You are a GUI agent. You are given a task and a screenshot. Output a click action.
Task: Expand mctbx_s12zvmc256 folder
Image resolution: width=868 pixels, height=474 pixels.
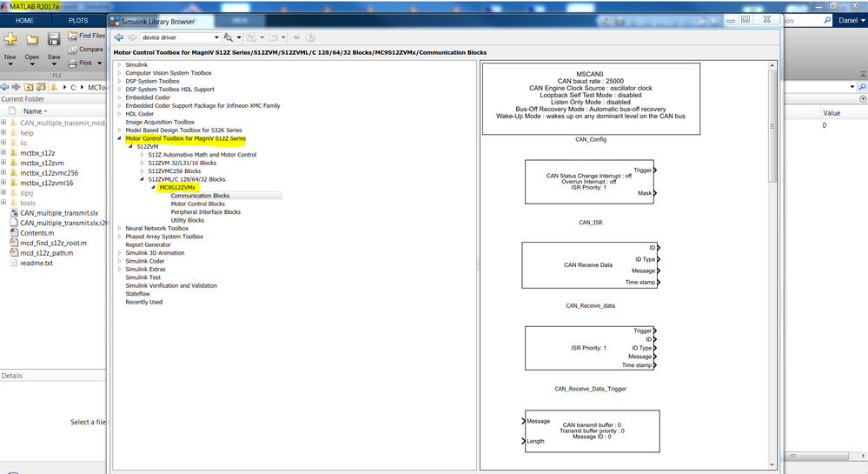[3, 172]
